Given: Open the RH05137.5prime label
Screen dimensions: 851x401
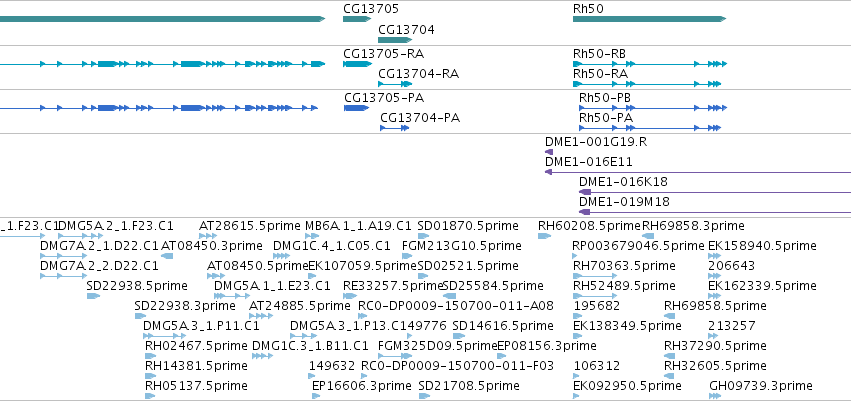Looking at the screenshot, I should (196, 386).
